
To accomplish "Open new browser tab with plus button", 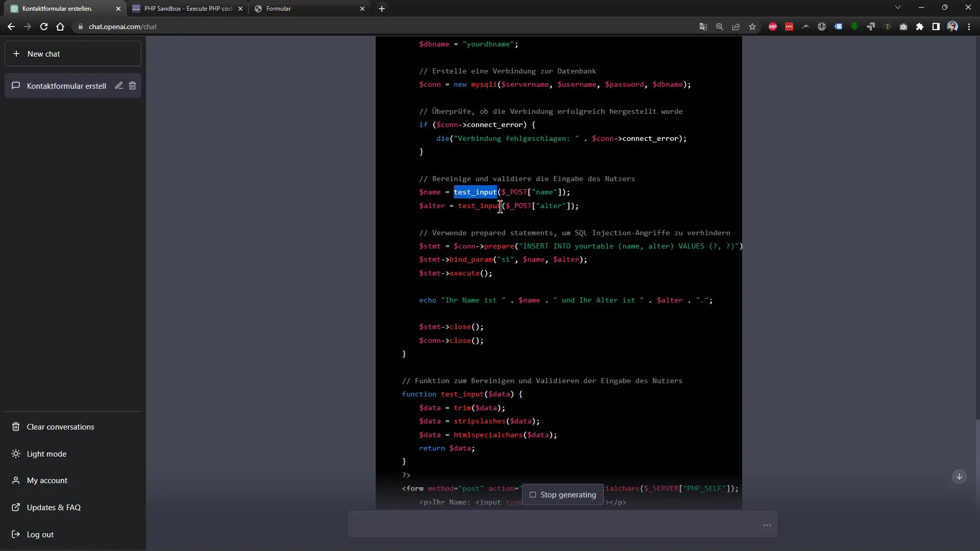I will click(382, 8).
